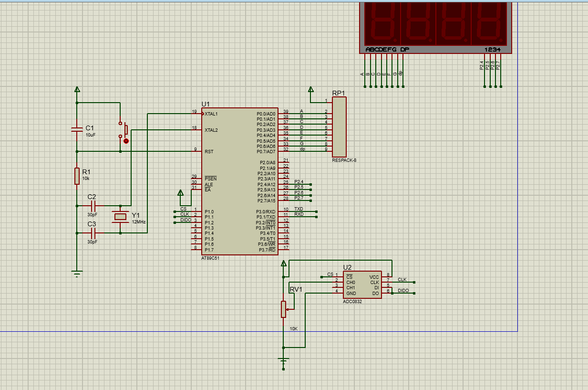Click the ground symbol below resistor R1
This screenshot has width=588, height=390.
(77, 274)
